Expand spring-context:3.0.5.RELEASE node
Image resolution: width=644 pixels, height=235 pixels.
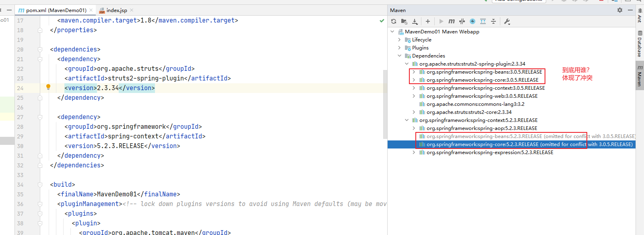coord(414,88)
